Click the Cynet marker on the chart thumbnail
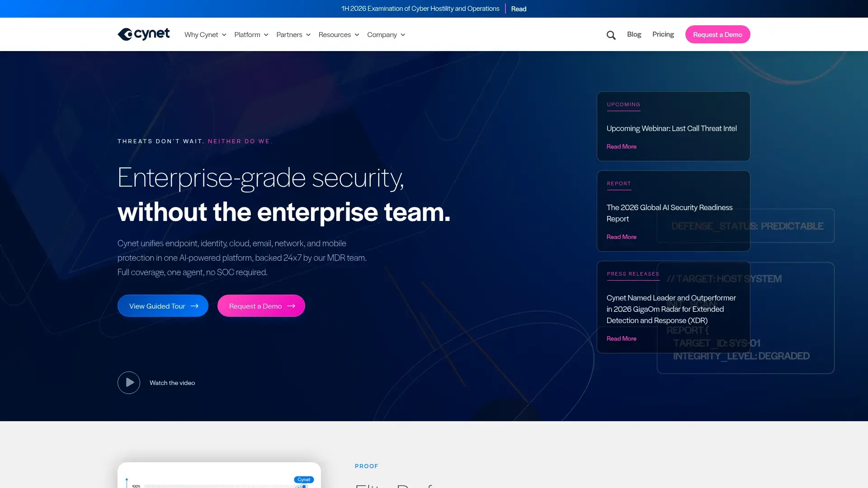The image size is (868, 488). pyautogui.click(x=304, y=480)
